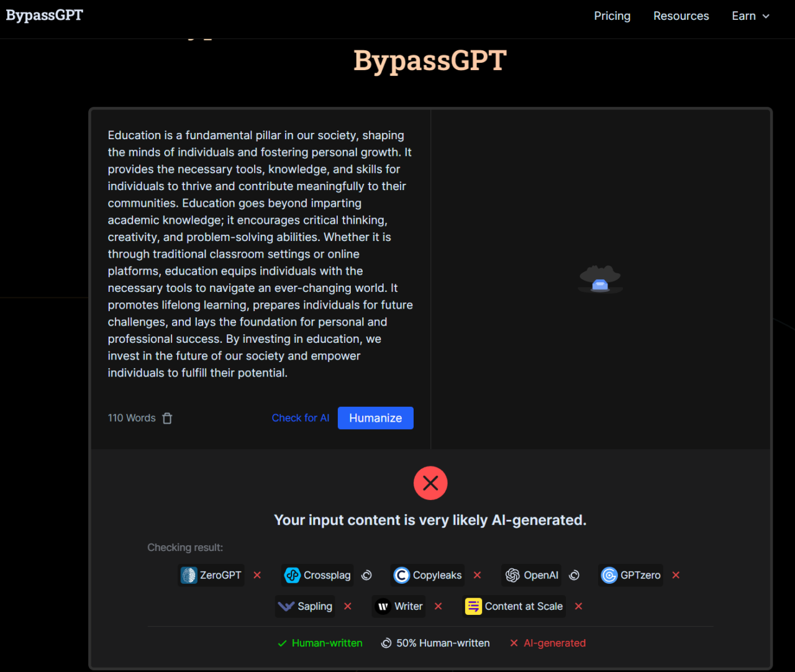
Task: Click the red X AI-generated legend icon
Action: 514,643
